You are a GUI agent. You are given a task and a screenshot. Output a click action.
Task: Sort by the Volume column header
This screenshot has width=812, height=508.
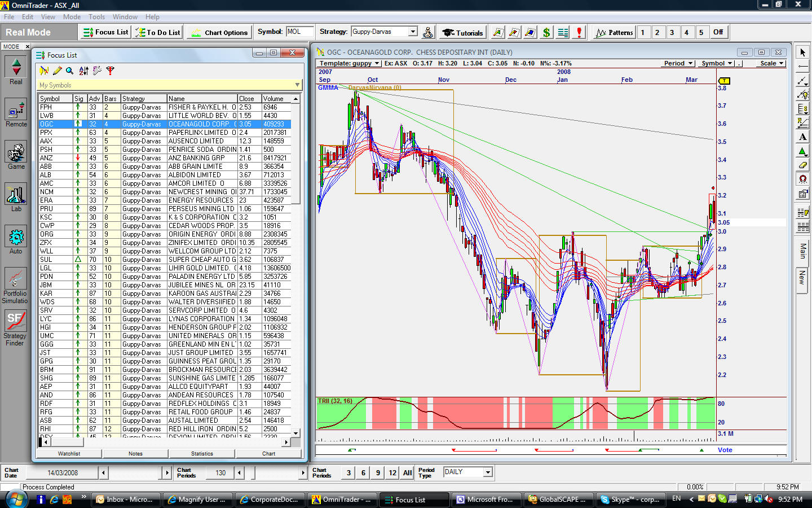point(276,98)
